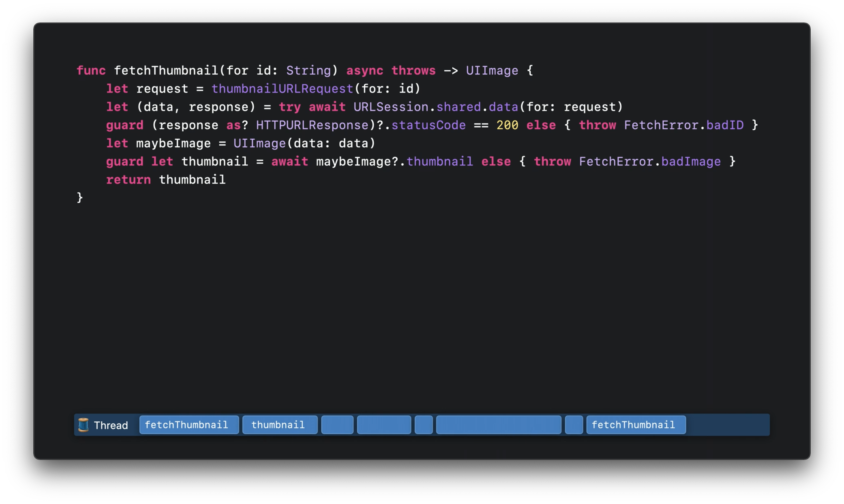Viewport: 844px width, 504px height.
Task: Select the first fetchThumbnail block in the timeline
Action: (x=189, y=424)
